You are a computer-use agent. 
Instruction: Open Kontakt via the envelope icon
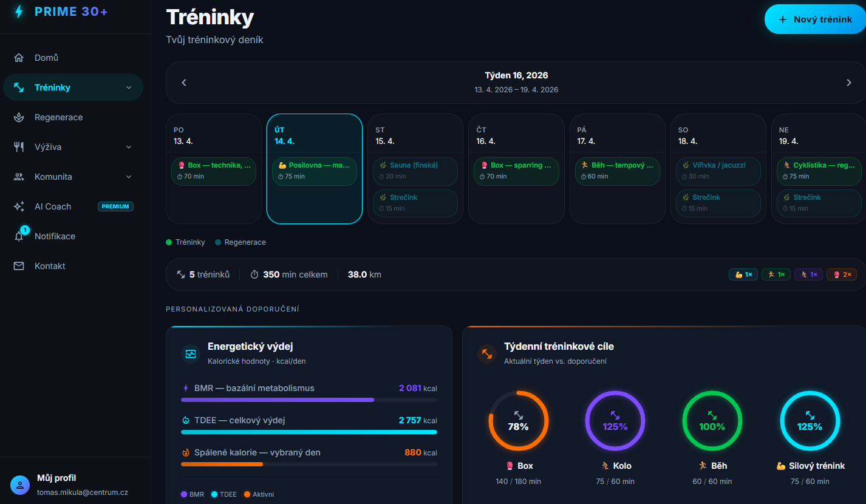pos(19,265)
